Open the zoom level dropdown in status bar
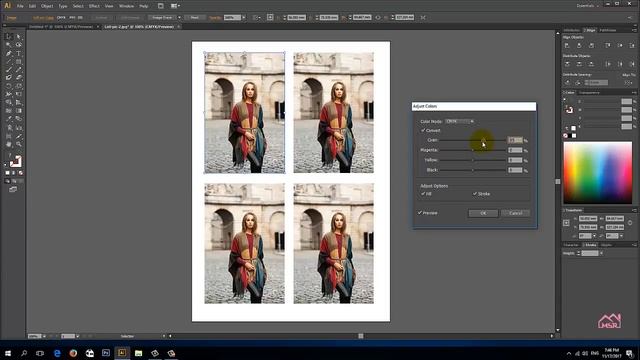 click(44, 336)
